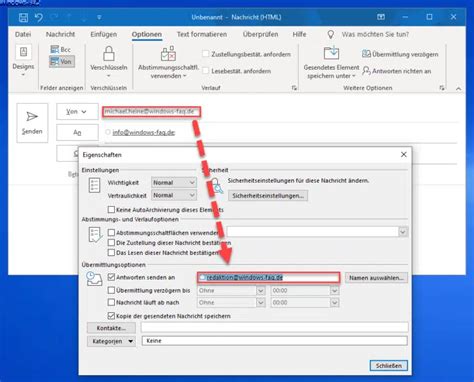
Task: Check Nachricht läuft ab nach
Action: 111,302
